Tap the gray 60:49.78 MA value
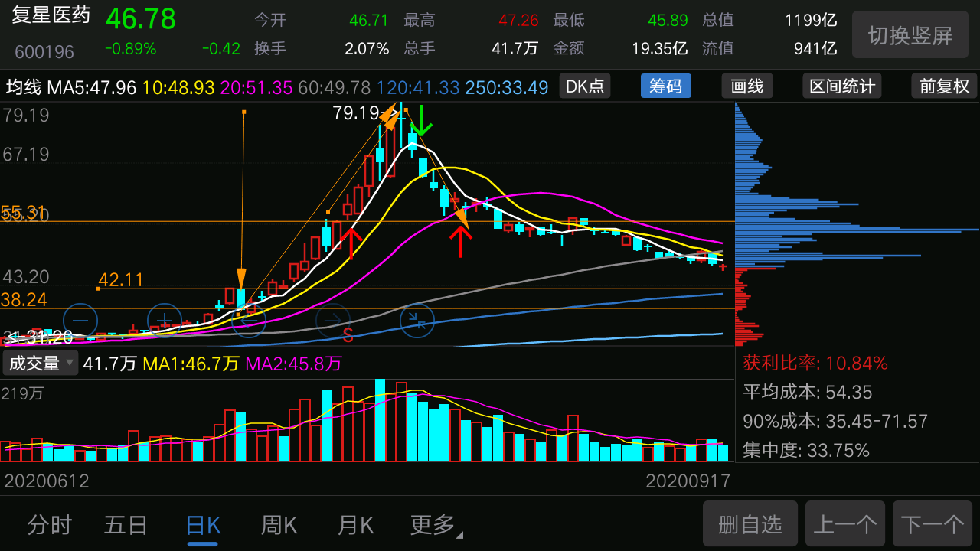 334,87
